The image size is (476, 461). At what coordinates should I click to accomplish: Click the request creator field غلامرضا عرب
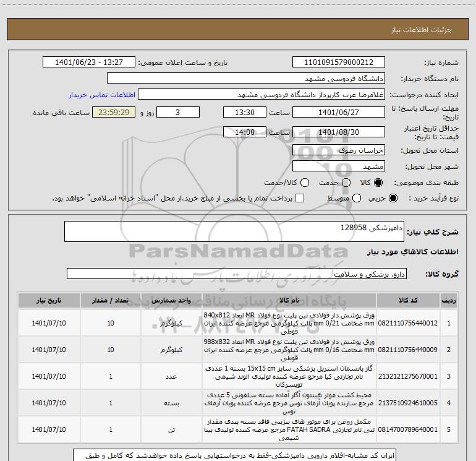point(261,95)
